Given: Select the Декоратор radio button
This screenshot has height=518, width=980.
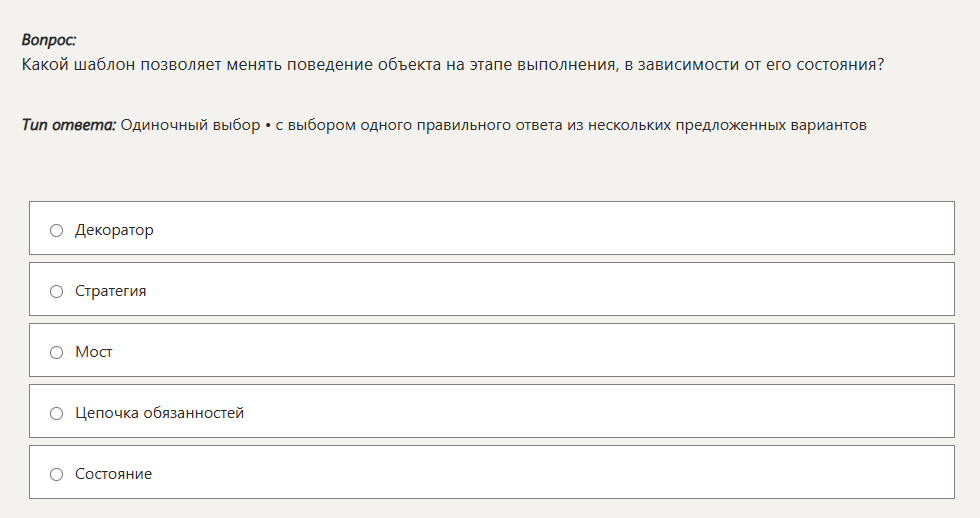Looking at the screenshot, I should 56,231.
